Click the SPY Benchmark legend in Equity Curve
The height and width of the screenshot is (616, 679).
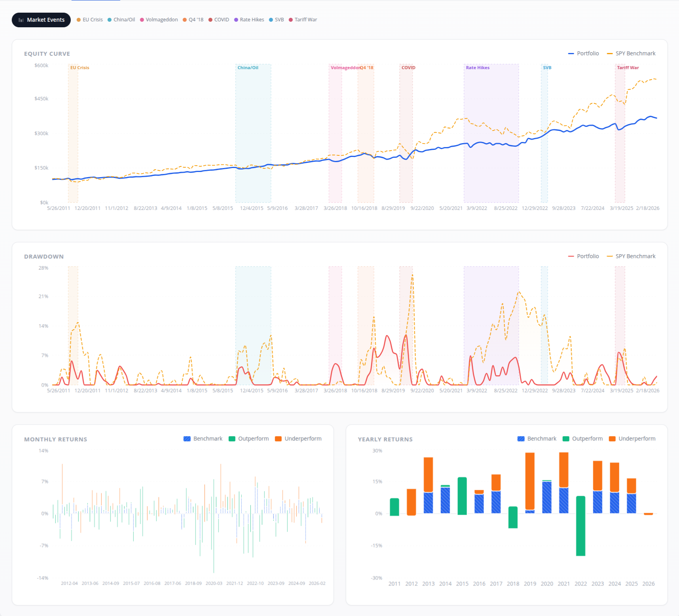tap(631, 53)
